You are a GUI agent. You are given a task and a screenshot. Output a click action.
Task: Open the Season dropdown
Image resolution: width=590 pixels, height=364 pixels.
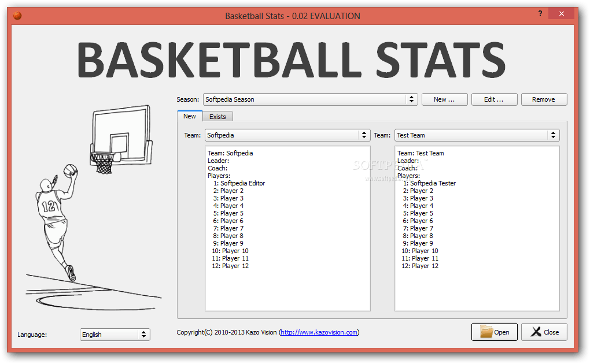(411, 99)
